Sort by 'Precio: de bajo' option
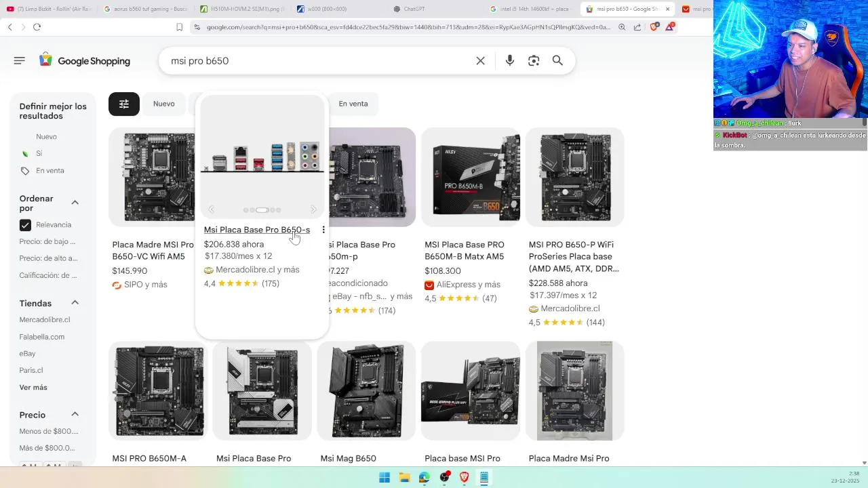The image size is (868, 488). pyautogui.click(x=47, y=241)
